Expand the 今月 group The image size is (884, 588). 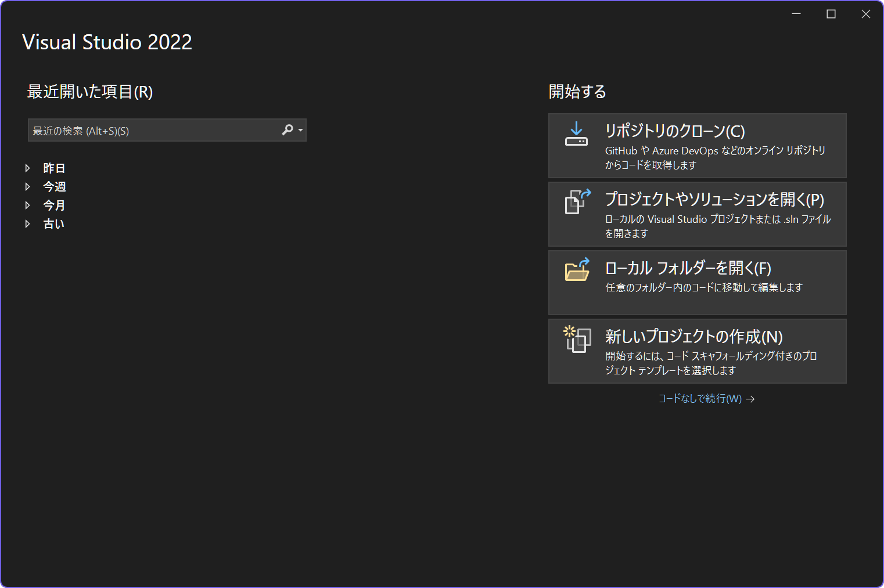point(27,205)
